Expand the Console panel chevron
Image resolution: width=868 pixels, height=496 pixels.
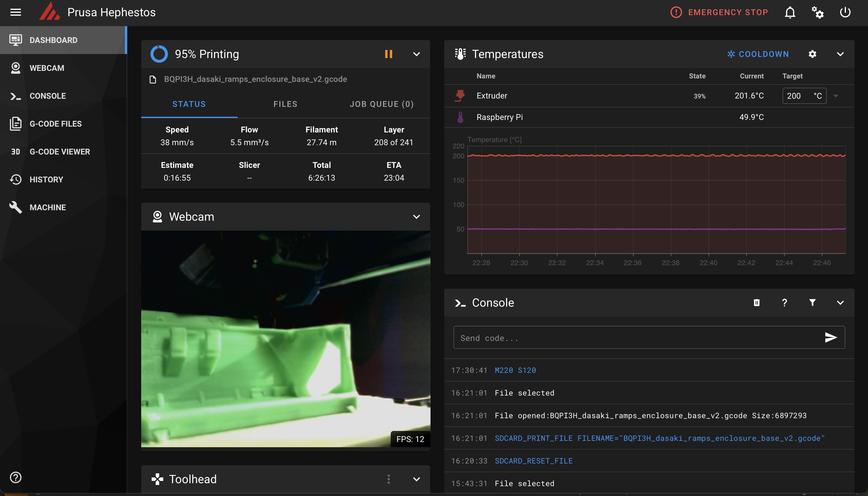[x=840, y=302]
